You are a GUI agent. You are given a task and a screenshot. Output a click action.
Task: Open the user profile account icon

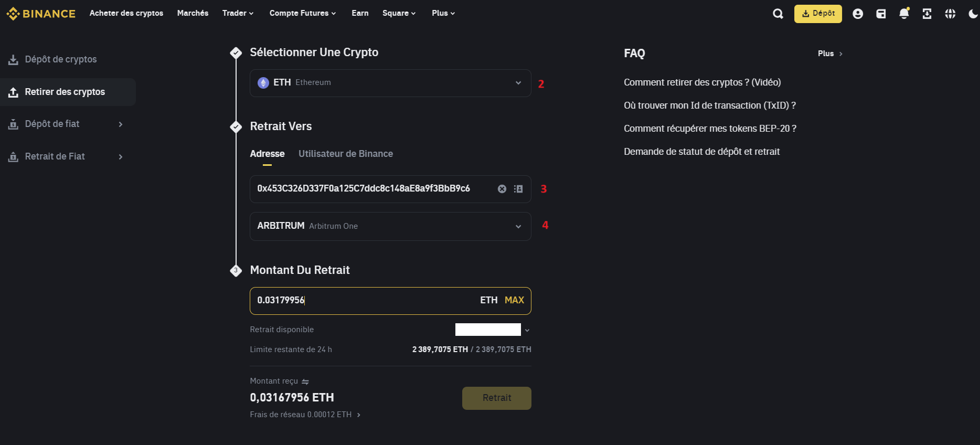(858, 14)
